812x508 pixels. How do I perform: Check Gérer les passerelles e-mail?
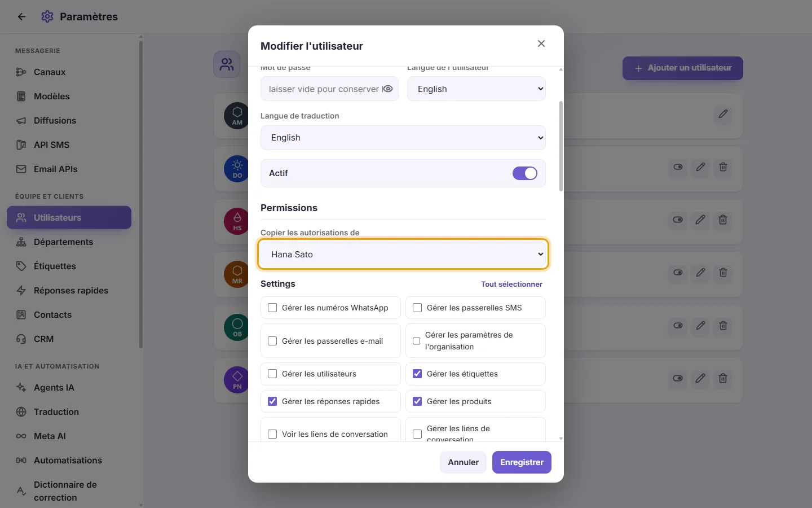point(272,341)
